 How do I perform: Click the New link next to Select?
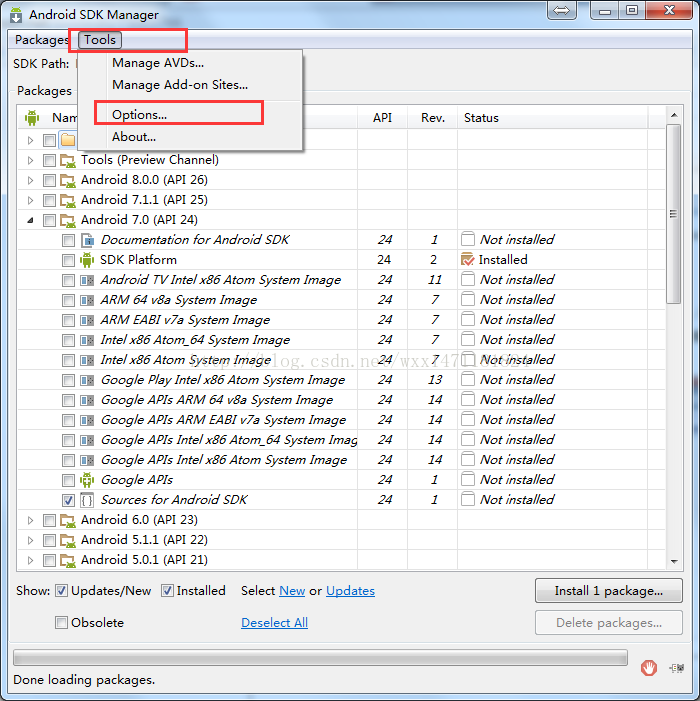tap(292, 591)
